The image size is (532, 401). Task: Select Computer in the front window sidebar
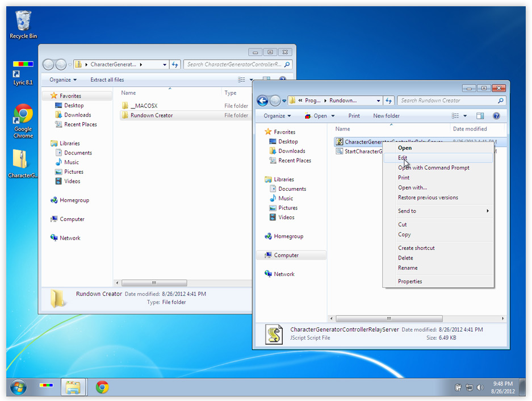click(286, 255)
